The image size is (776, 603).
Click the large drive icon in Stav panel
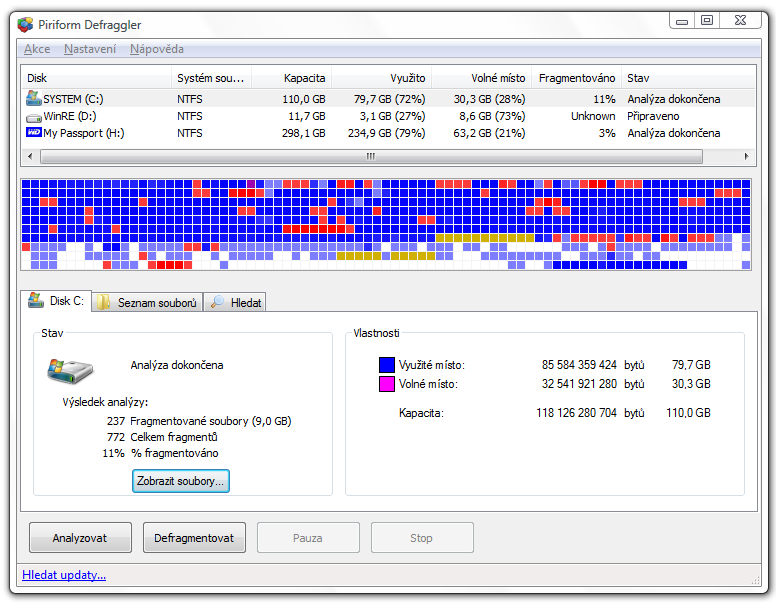[x=70, y=371]
